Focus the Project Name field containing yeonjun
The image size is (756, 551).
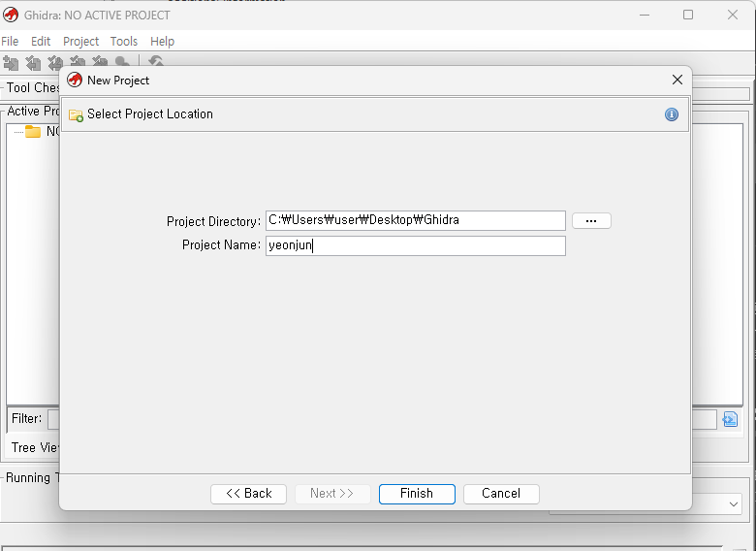click(x=415, y=245)
